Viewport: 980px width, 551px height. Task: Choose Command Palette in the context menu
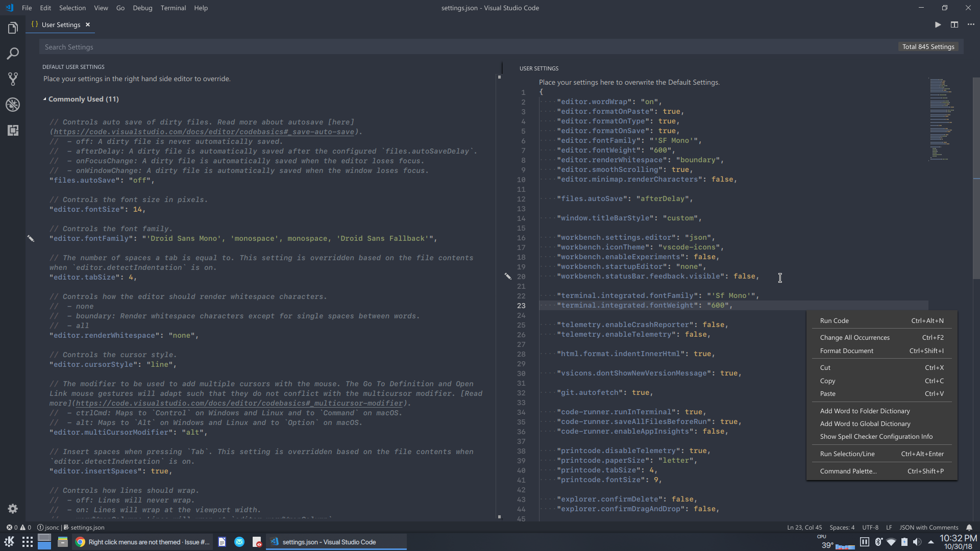tap(848, 471)
